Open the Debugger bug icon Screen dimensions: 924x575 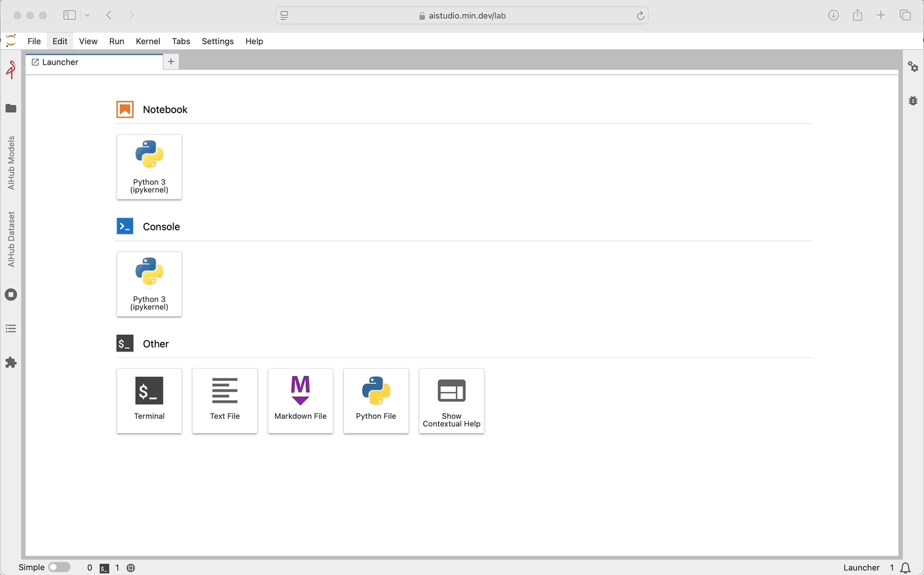click(x=913, y=101)
